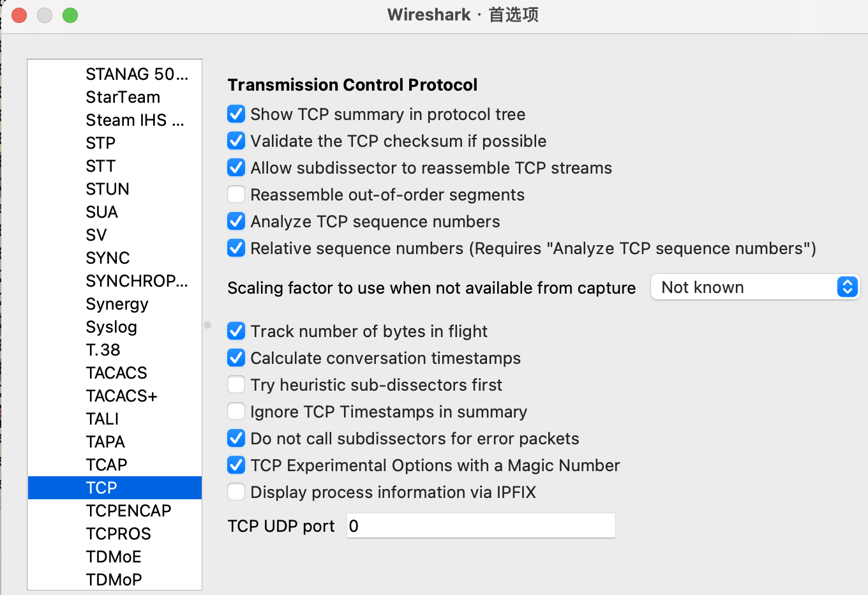Enable Display process information via IPFIX
868x595 pixels.
236,492
